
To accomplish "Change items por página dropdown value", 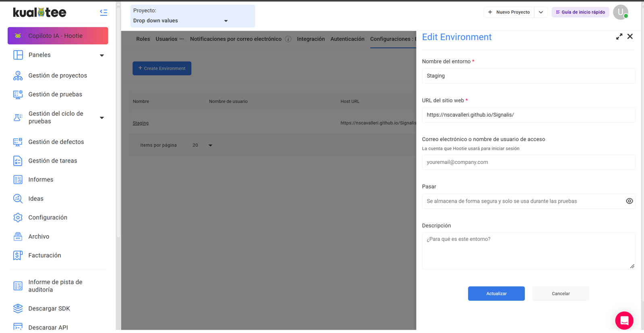I will 202,145.
